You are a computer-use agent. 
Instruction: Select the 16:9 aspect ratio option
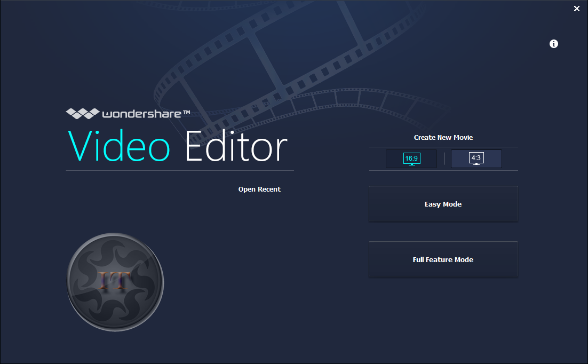(411, 159)
